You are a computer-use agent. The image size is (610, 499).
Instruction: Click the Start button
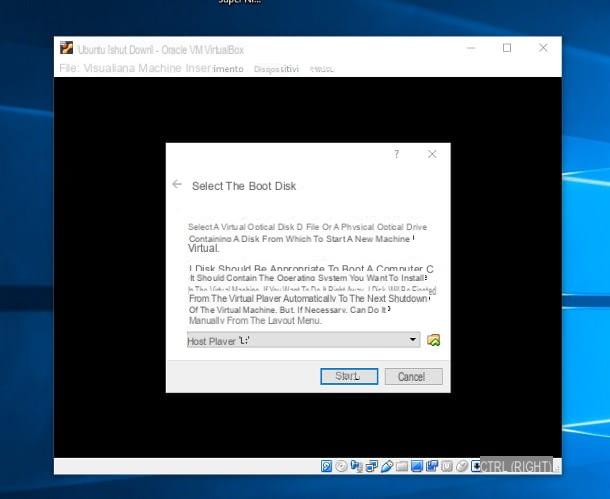click(349, 376)
